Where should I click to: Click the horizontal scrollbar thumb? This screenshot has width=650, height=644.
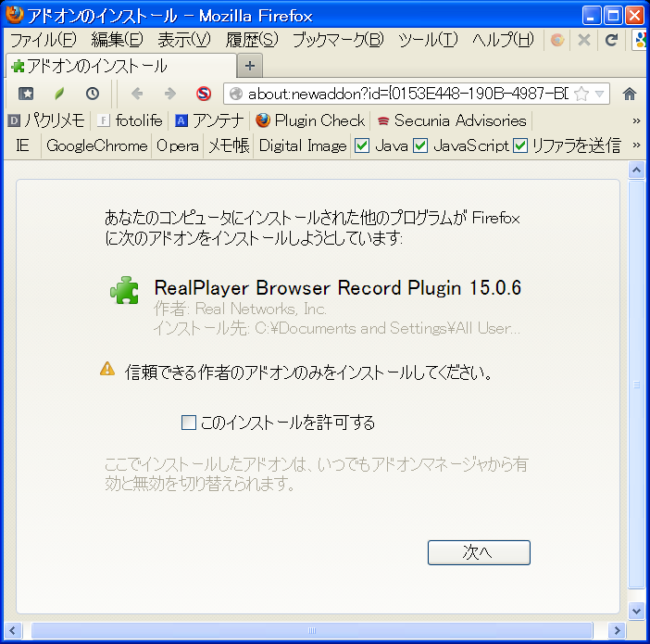(312, 631)
